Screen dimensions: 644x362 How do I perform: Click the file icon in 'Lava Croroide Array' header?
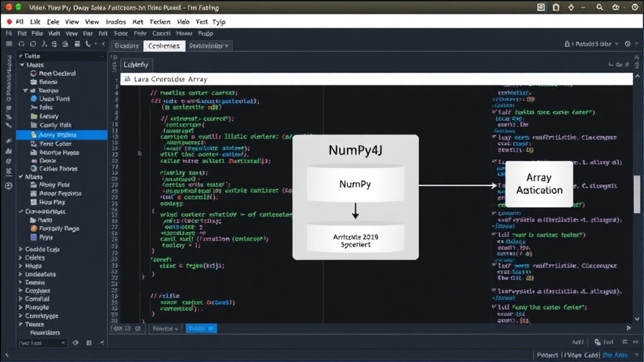(127, 79)
